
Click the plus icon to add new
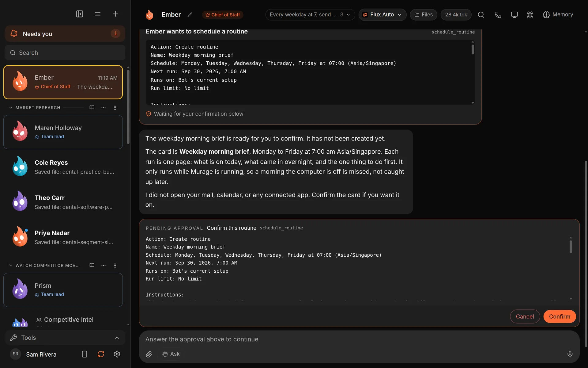click(115, 14)
